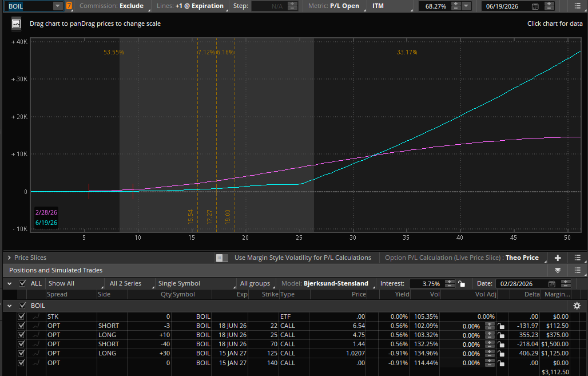Add a price slice with the plus icon
Screen dimensions: 588x376
[x=558, y=258]
